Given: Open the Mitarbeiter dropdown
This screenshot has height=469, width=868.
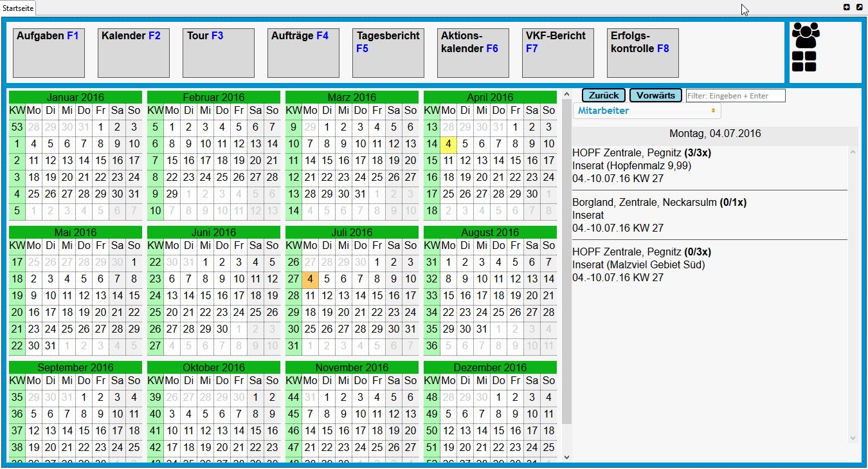Looking at the screenshot, I should point(647,111).
